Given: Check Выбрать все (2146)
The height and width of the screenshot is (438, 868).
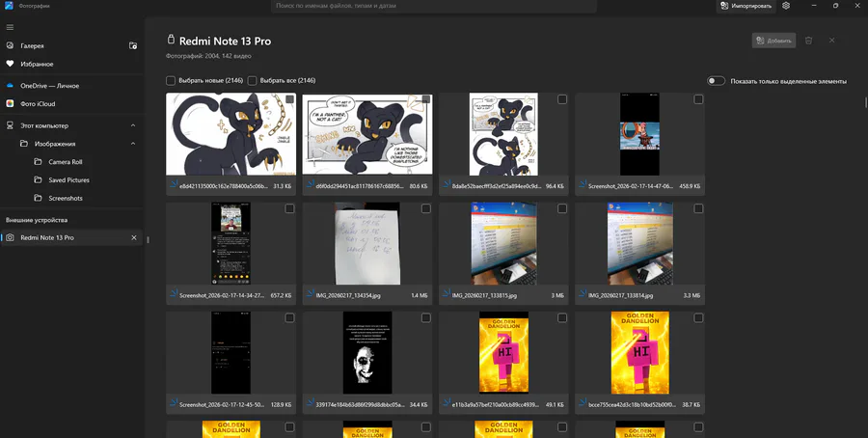Looking at the screenshot, I should (x=252, y=81).
